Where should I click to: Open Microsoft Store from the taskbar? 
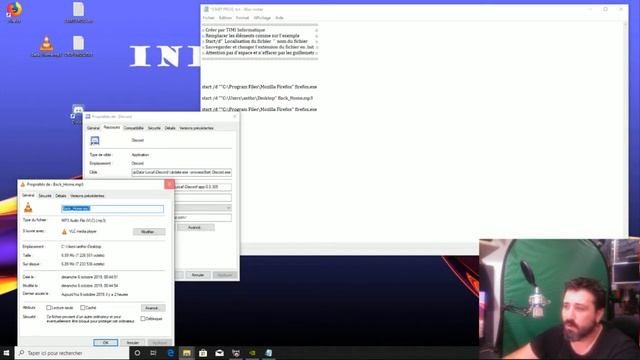point(203,353)
